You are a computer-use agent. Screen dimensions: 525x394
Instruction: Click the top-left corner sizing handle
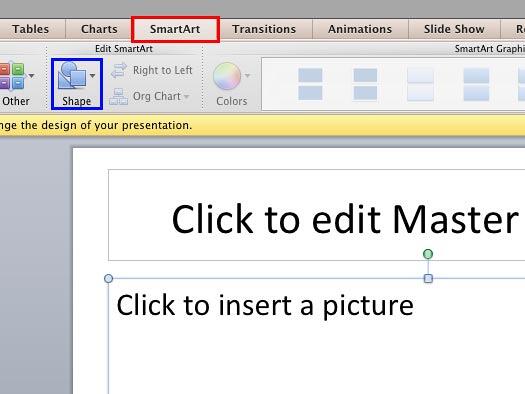[108, 279]
